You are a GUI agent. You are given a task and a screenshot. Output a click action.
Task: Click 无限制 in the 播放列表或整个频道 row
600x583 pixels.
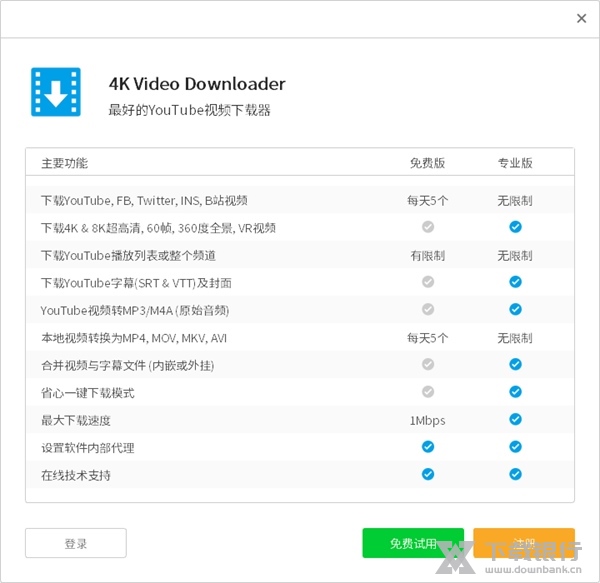pos(515,256)
